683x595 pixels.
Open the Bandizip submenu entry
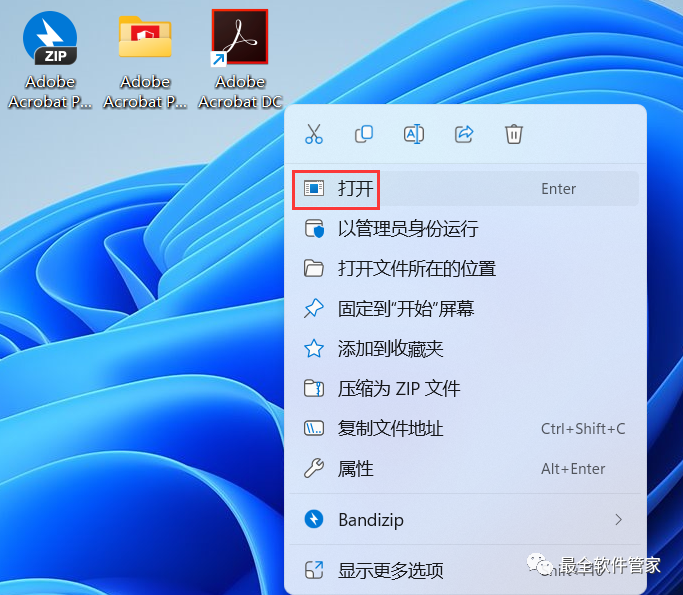pyautogui.click(x=465, y=520)
